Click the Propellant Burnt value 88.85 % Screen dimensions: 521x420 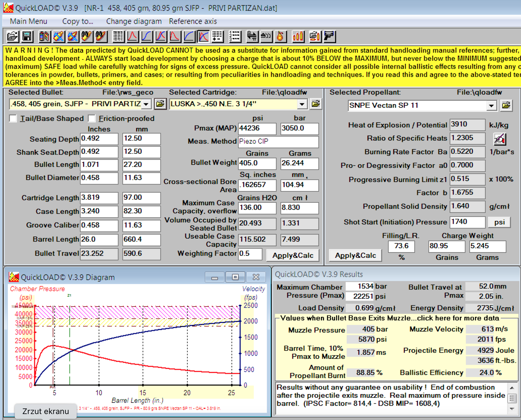tap(361, 373)
